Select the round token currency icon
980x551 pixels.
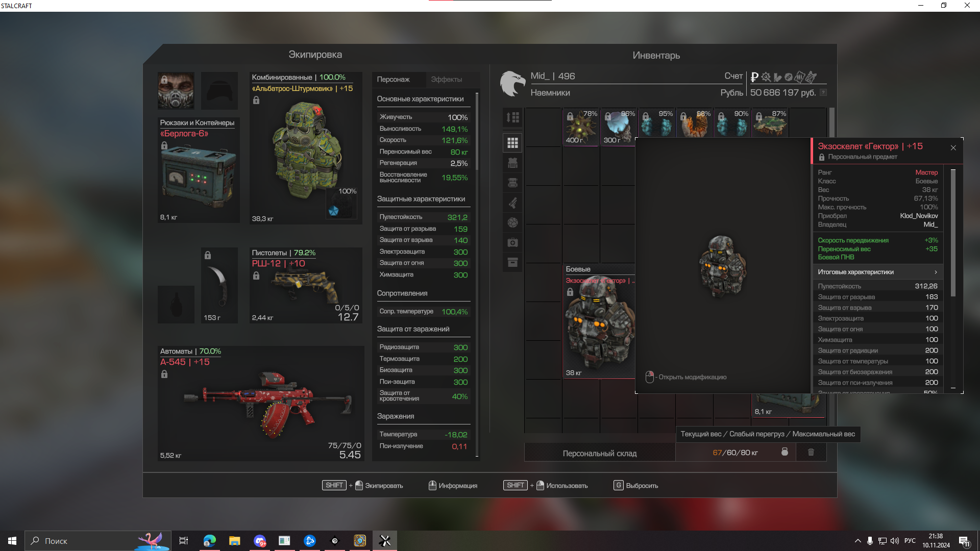tap(789, 77)
